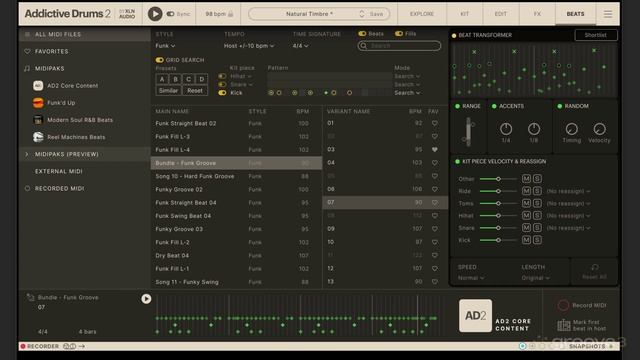Solo the Kick kit piece
This screenshot has width=640, height=360.
[537, 240]
